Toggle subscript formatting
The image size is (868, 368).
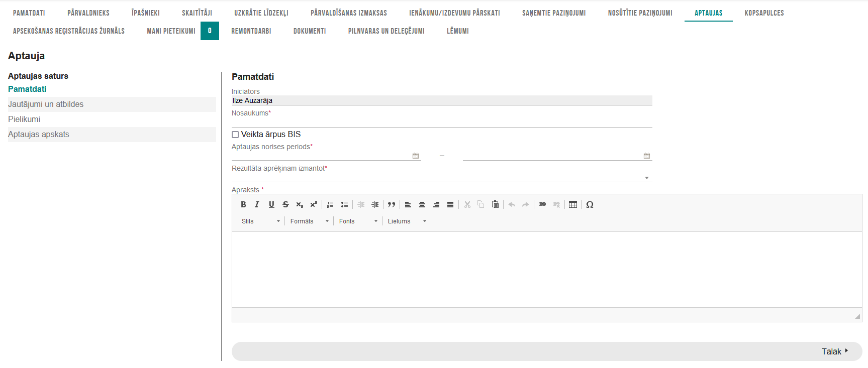pos(300,204)
